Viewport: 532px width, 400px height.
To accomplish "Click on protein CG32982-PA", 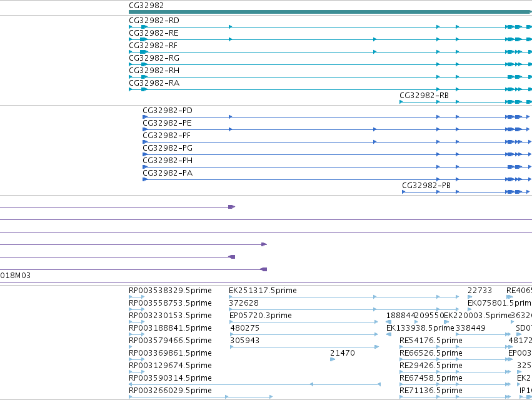I will click(168, 173).
